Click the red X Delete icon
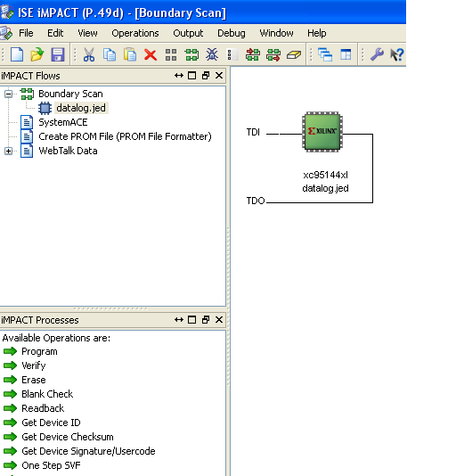Image resolution: width=456 pixels, height=476 pixels. (x=151, y=55)
